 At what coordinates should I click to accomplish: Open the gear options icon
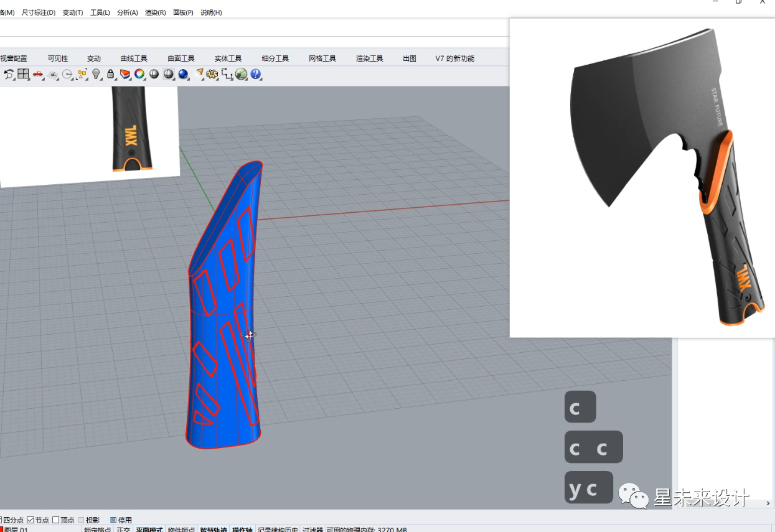[212, 74]
